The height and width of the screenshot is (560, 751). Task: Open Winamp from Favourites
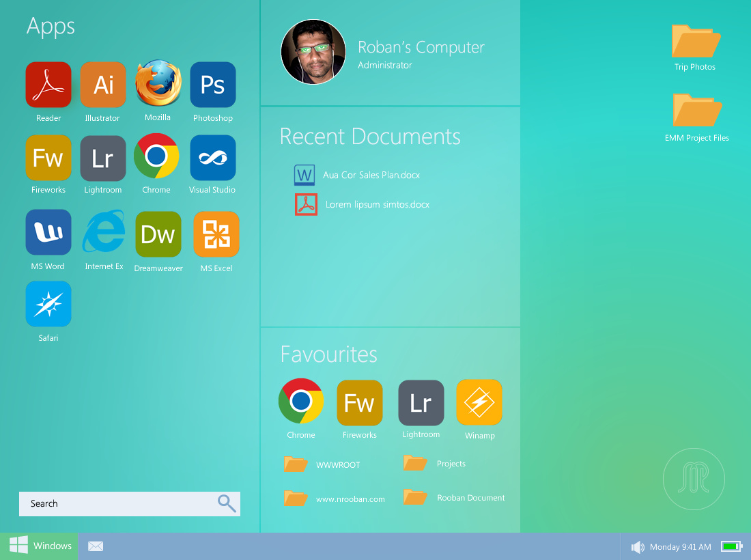479,402
